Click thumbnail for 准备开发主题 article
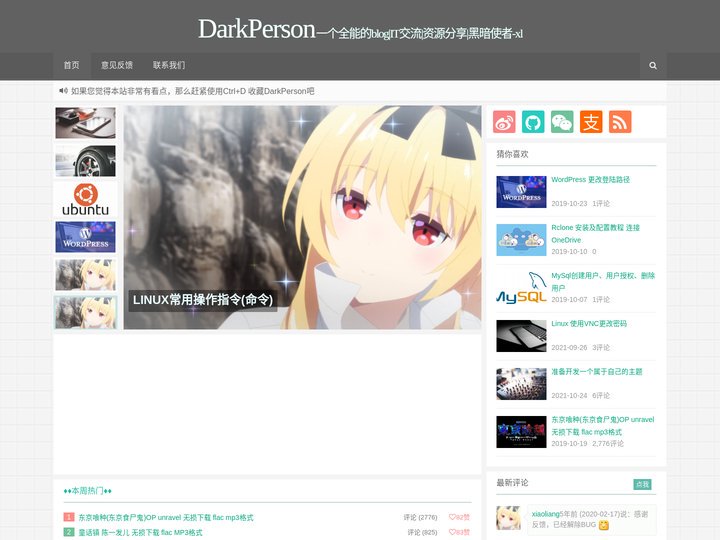The height and width of the screenshot is (540, 720). click(x=521, y=384)
